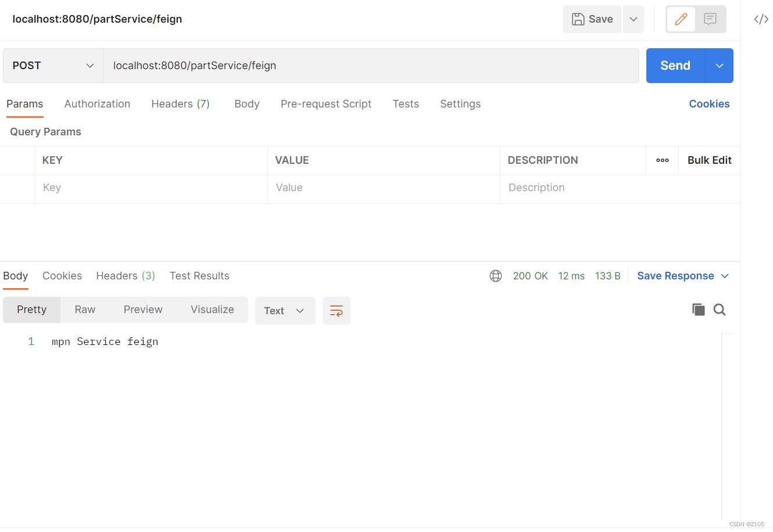Open the POST method dropdown

[53, 66]
